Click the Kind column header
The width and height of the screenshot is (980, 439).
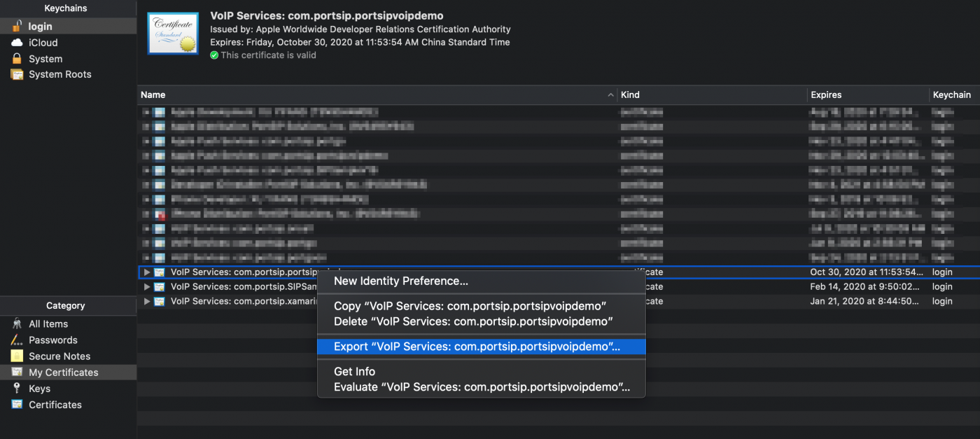point(630,95)
